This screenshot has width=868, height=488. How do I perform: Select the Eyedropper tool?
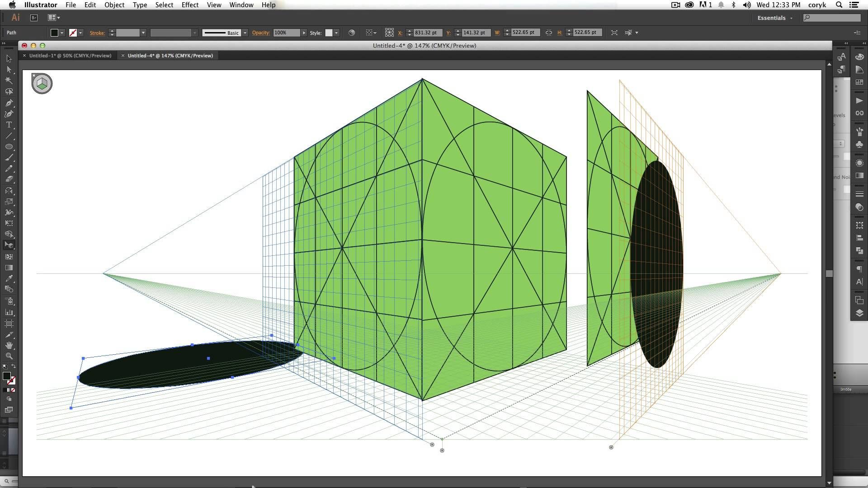click(x=9, y=278)
